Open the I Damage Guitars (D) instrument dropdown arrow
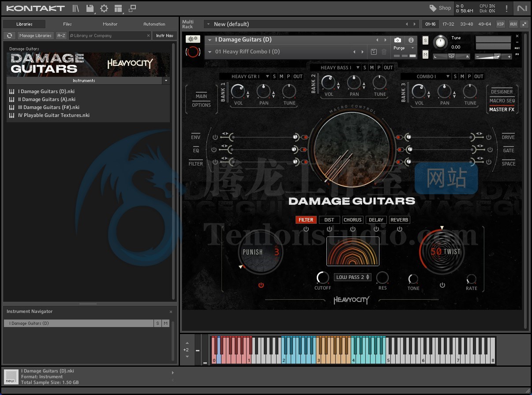 click(210, 40)
